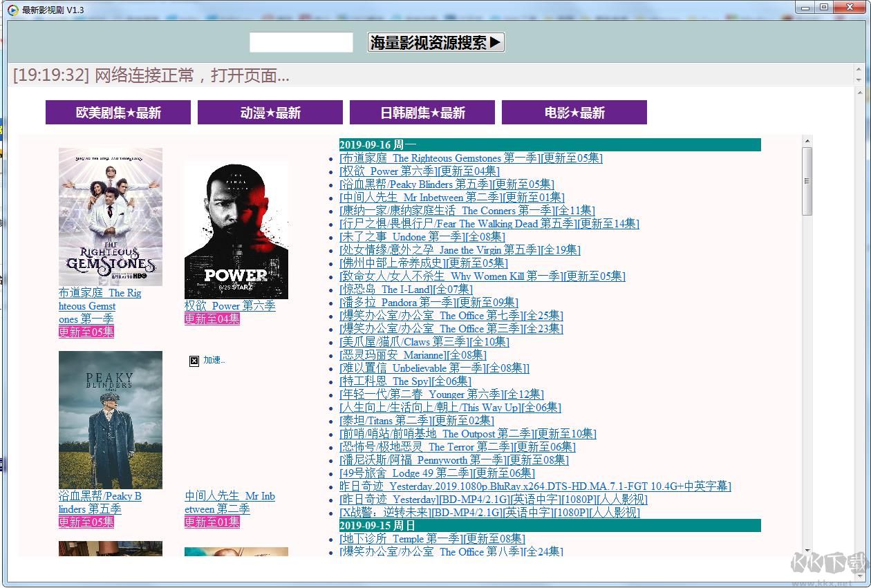Click the status log scroll up arrow
871x588 pixels.
click(859, 70)
